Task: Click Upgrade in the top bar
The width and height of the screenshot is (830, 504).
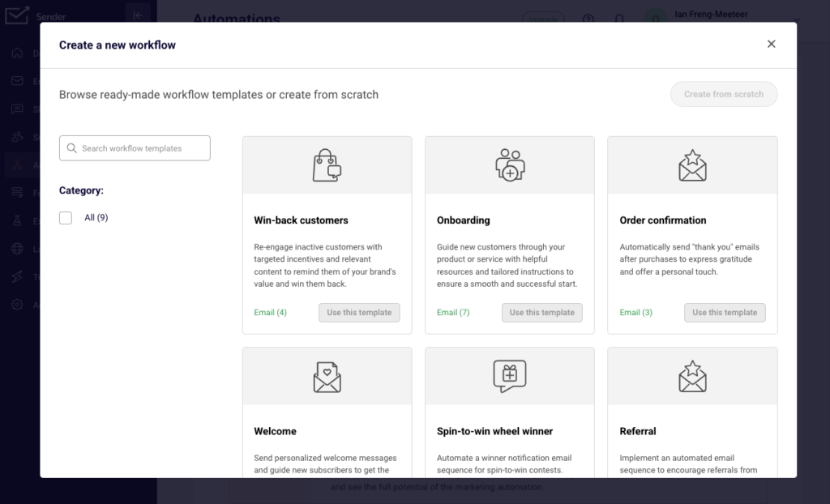Action: [x=543, y=19]
